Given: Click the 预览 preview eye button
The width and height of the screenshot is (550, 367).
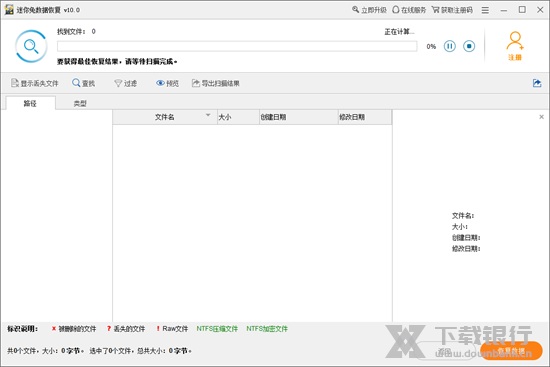Looking at the screenshot, I should pos(167,83).
